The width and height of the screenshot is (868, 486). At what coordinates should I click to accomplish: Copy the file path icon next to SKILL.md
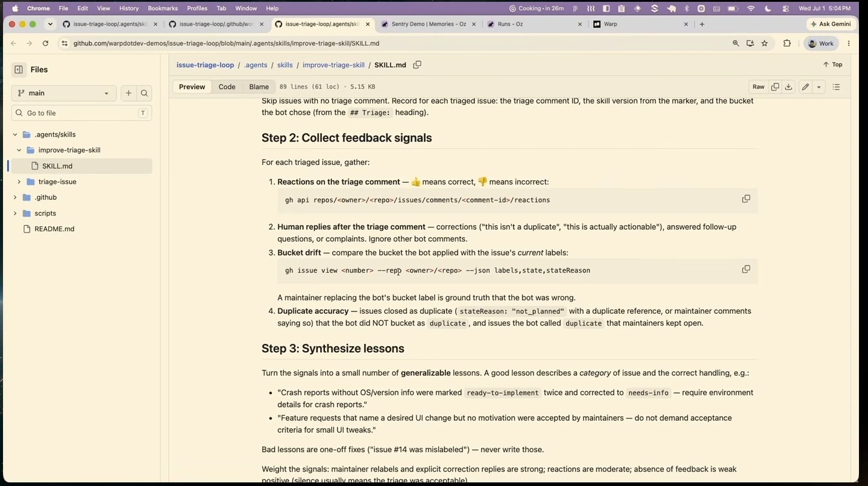(417, 64)
